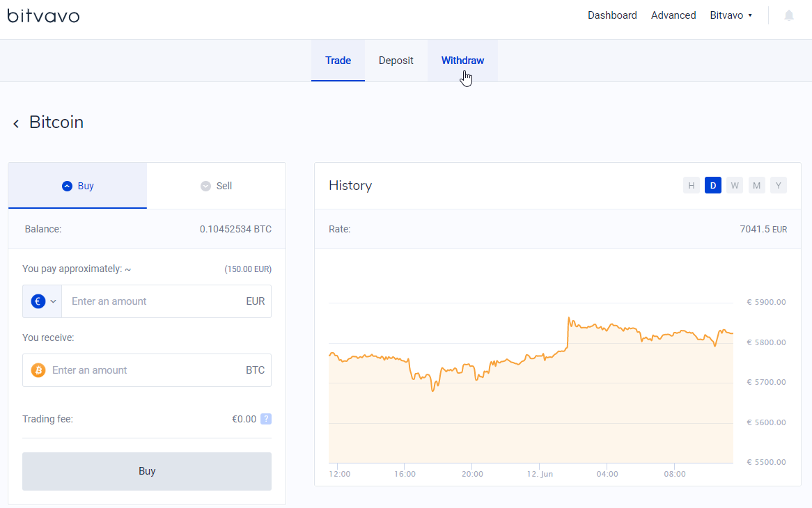Go back using the arrow beside Bitcoin

(x=16, y=123)
